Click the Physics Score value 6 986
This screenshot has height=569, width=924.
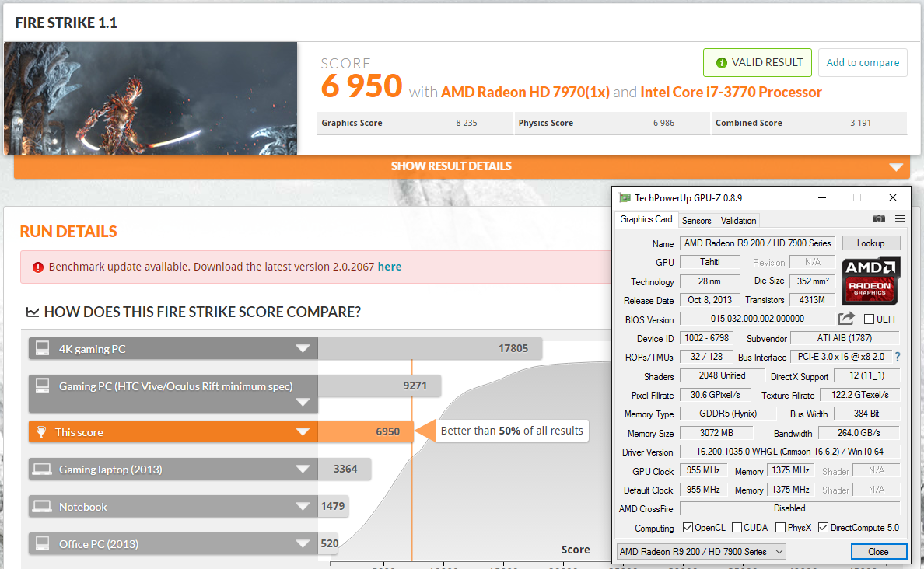coord(663,123)
